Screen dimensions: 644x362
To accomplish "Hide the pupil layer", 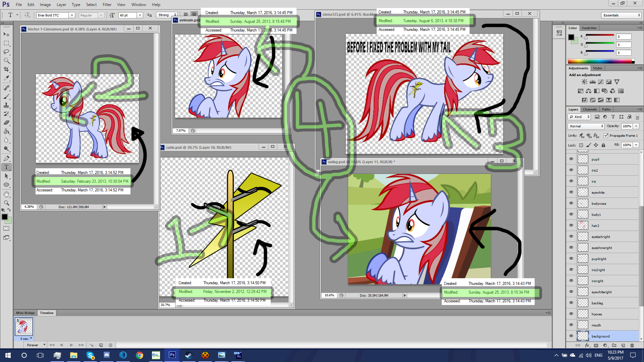I will click(x=571, y=159).
